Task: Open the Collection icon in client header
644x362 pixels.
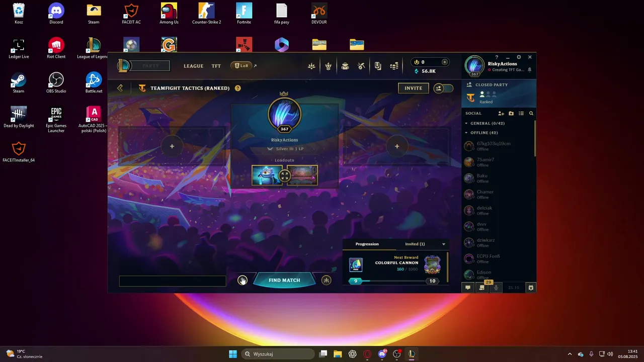Action: pyautogui.click(x=345, y=66)
